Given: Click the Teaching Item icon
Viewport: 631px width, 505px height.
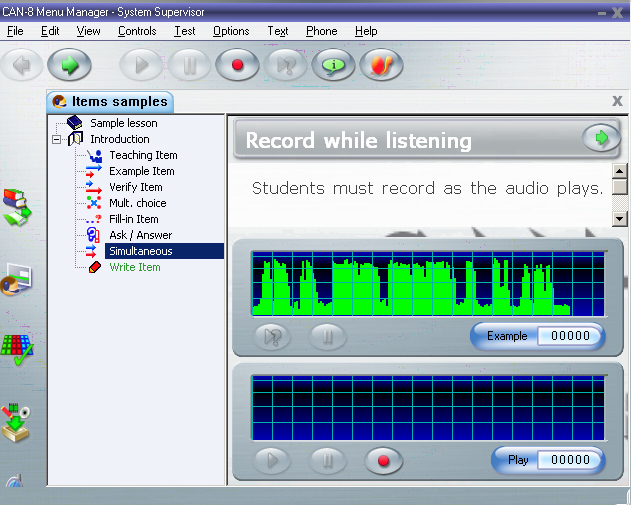Looking at the screenshot, I should coord(95,155).
